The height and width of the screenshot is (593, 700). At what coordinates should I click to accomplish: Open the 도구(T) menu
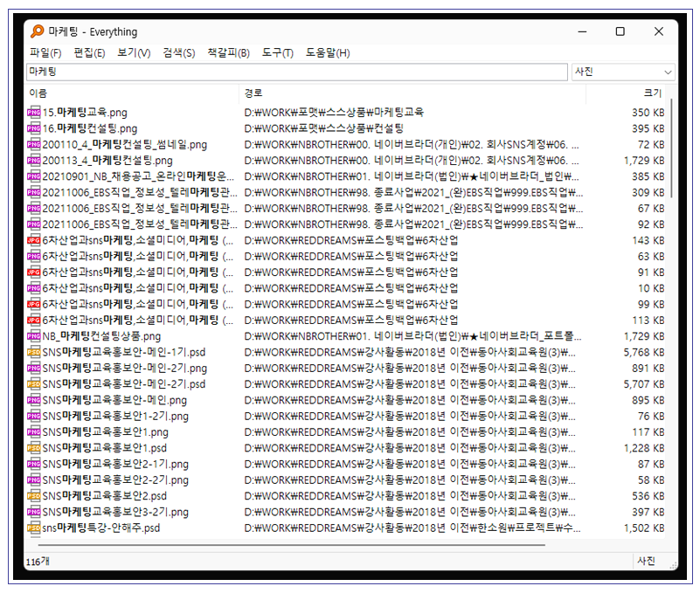point(277,52)
